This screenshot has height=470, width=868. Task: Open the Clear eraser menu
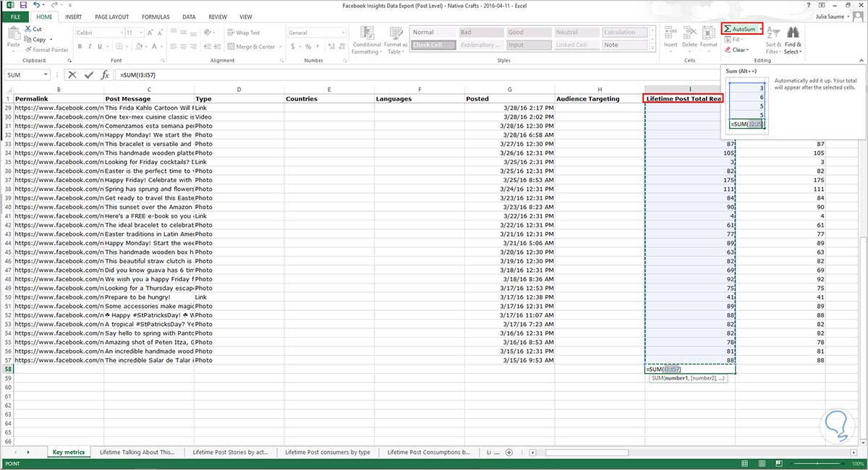tap(737, 50)
